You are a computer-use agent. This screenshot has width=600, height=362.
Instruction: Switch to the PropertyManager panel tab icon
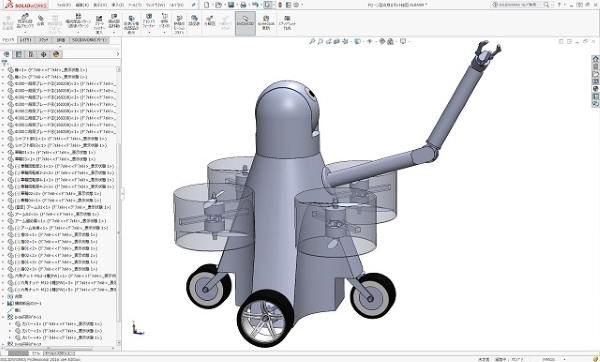point(18,54)
